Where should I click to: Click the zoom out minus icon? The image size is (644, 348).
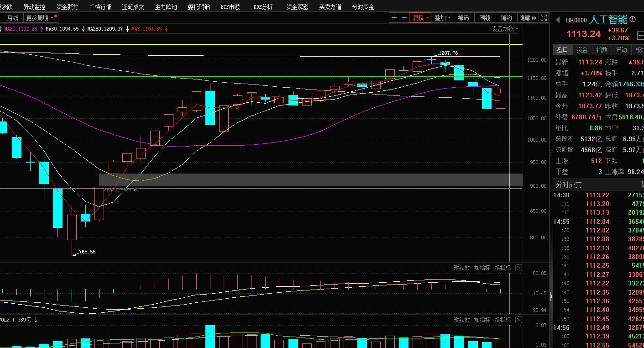404,18
